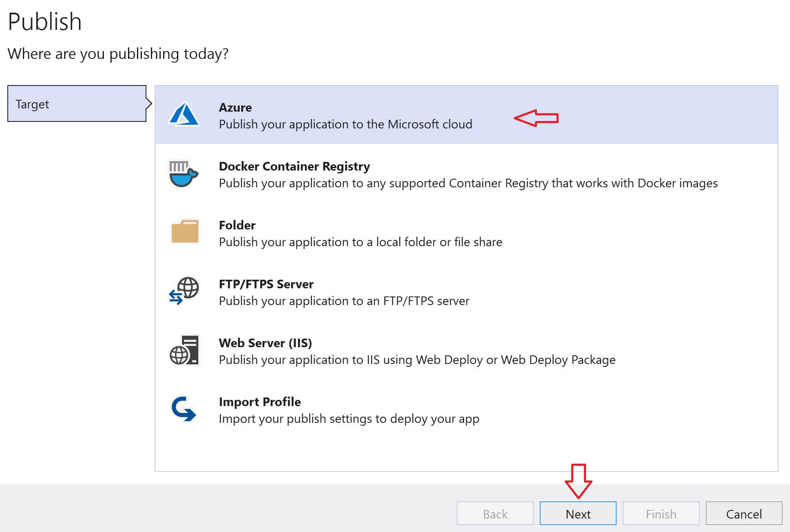The width and height of the screenshot is (790, 532).
Task: Click the tan Folder icon
Action: [x=185, y=231]
